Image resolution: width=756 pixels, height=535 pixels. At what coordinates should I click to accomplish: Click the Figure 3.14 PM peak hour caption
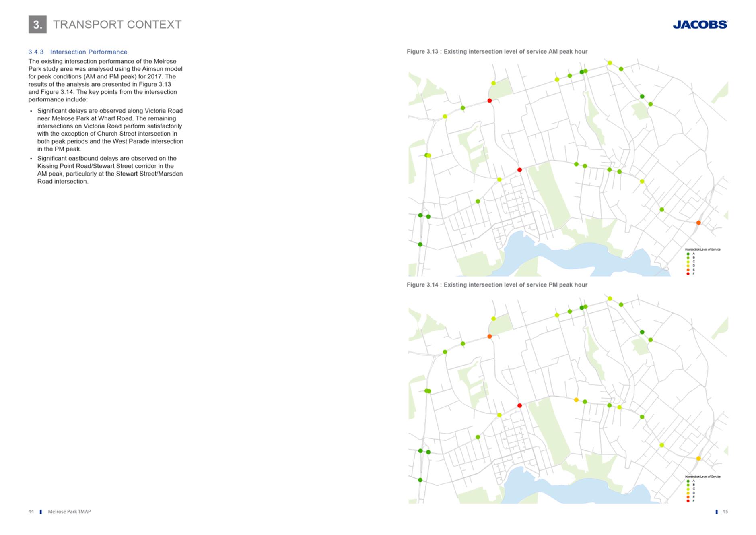pyautogui.click(x=497, y=285)
